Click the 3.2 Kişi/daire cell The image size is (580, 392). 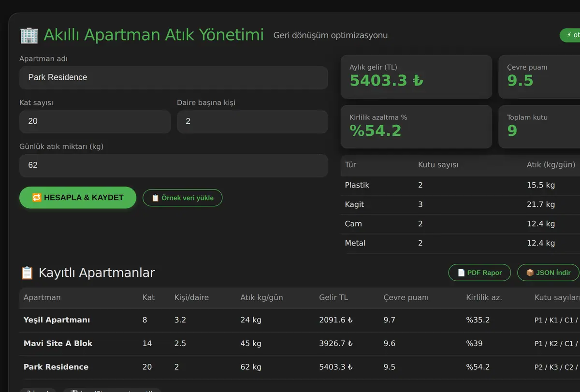coord(180,320)
